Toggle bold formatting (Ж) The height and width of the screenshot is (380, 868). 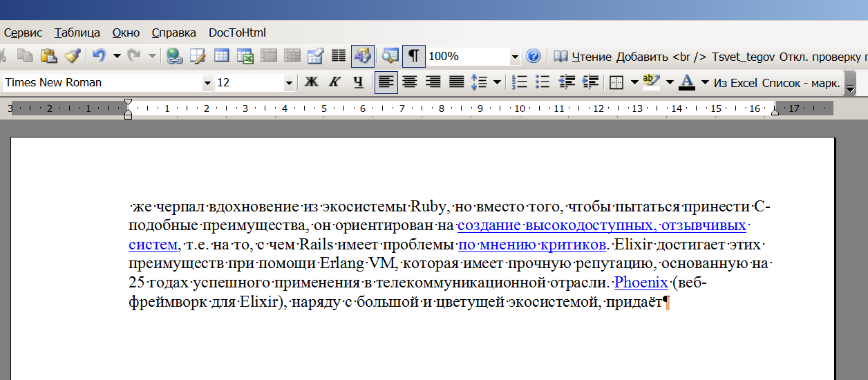(x=311, y=82)
